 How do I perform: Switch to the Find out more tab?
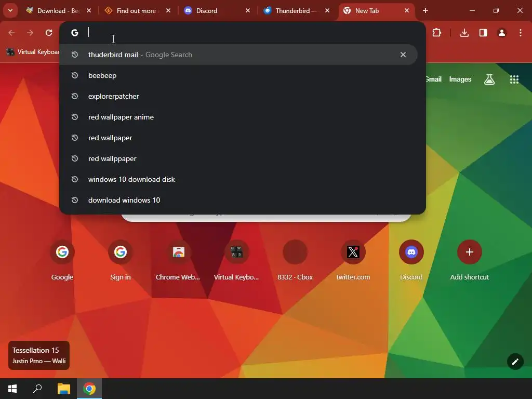[x=137, y=11]
